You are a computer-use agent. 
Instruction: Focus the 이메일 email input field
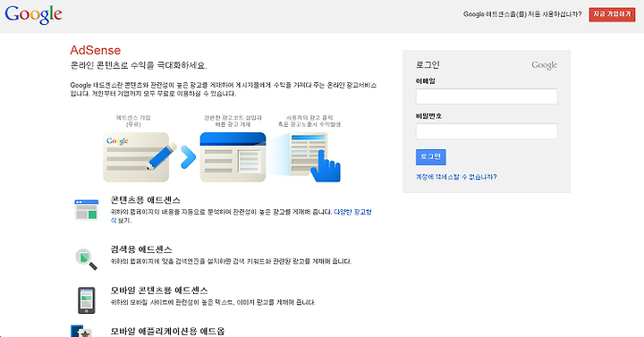[x=487, y=97]
